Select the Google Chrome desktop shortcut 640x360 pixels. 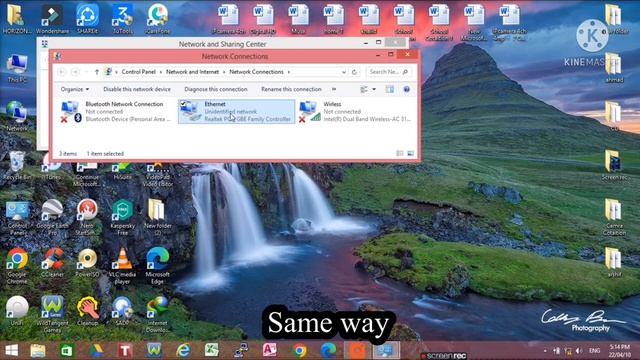coord(17,265)
